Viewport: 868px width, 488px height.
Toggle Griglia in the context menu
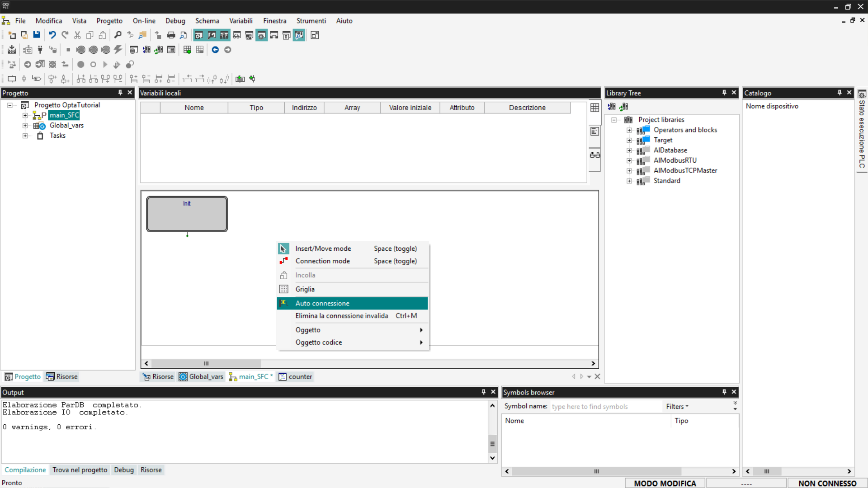pyautogui.click(x=305, y=289)
